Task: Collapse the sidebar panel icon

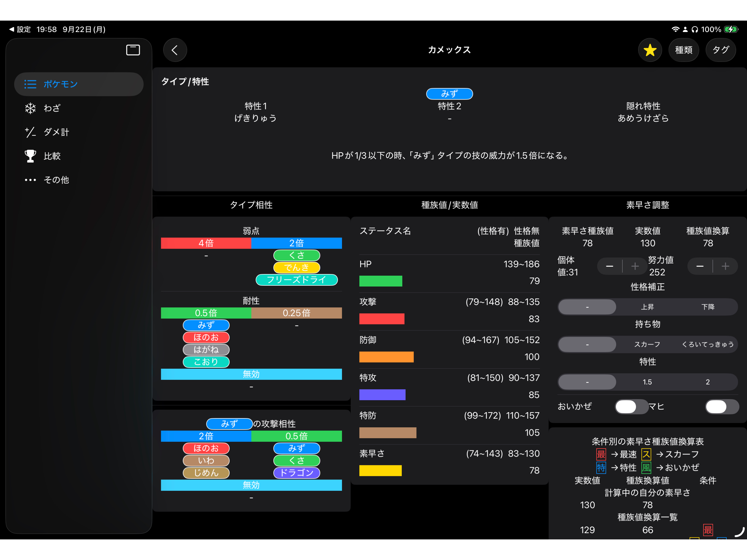Action: coord(133,50)
